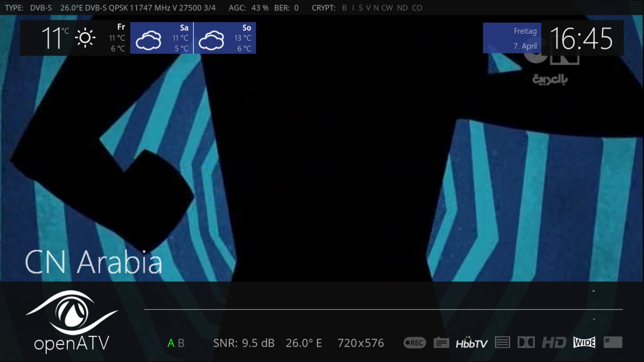Select tuner A indicator
The height and width of the screenshot is (362, 644).
pos(171,343)
